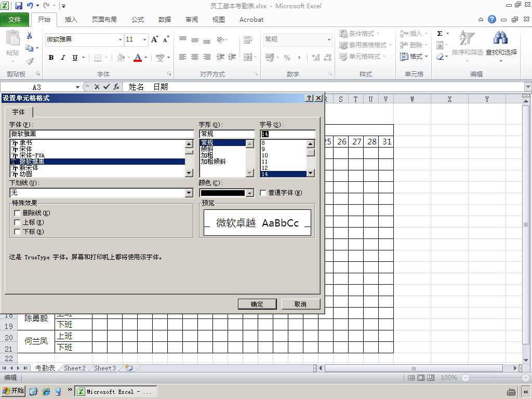
Task: Click the red font color icon
Action: pyautogui.click(x=137, y=57)
